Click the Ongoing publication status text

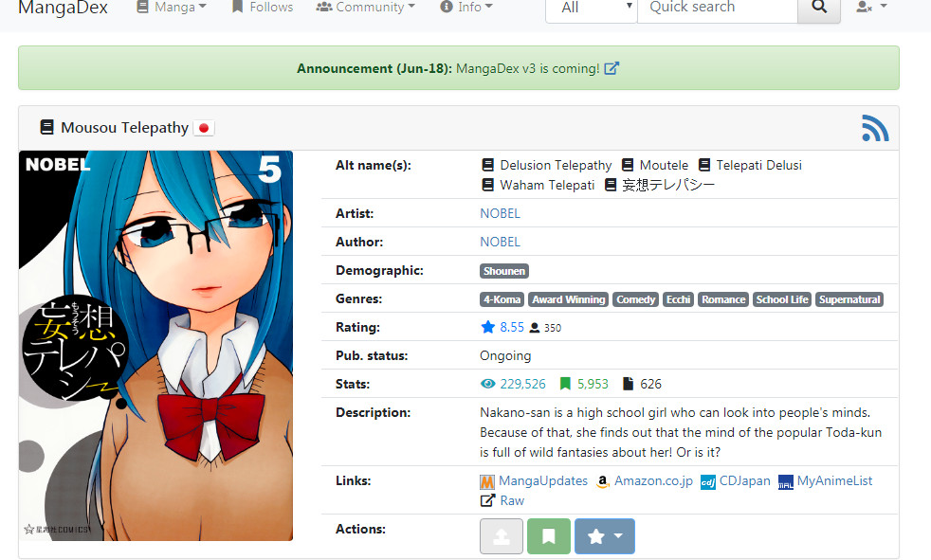(x=505, y=356)
